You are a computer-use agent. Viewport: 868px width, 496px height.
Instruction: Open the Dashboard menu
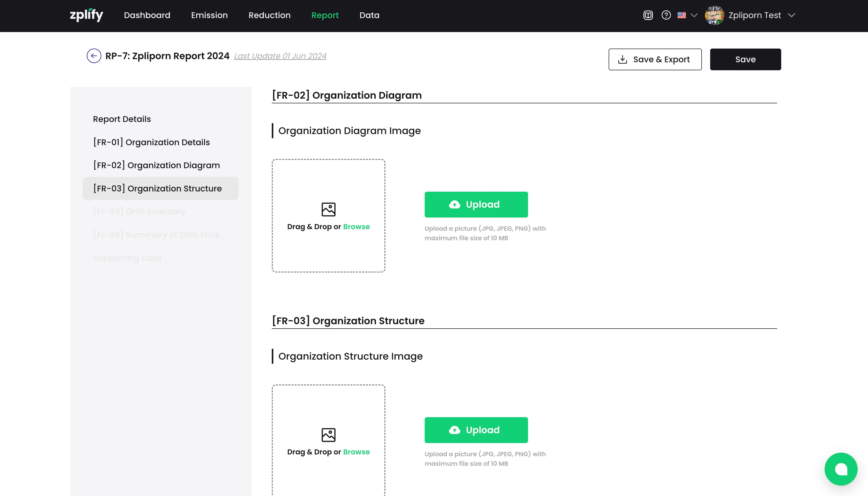(147, 15)
